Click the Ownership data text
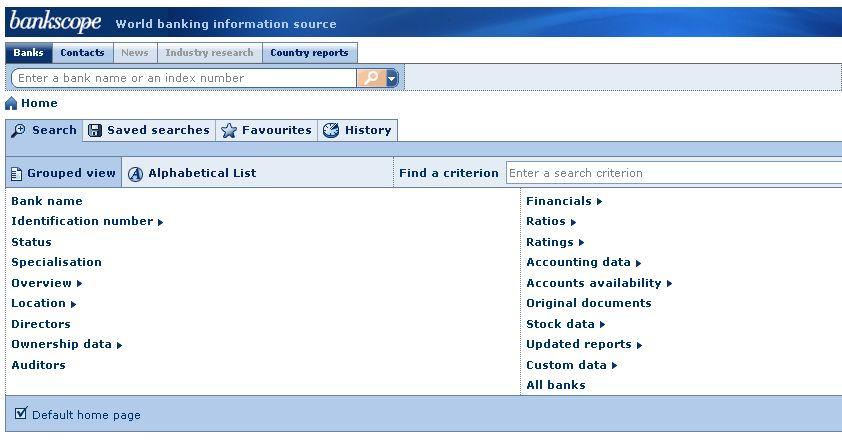Screen dimensions: 842x446 coord(61,344)
